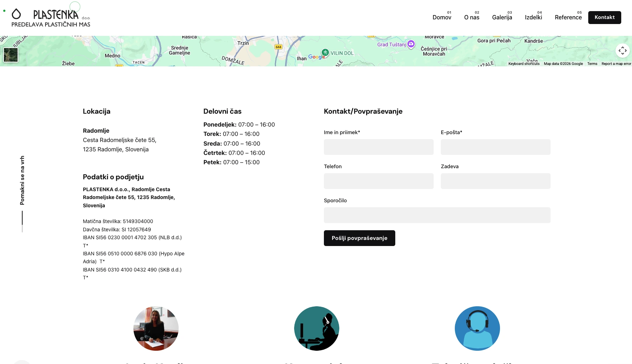Open the Izdelki navigation link
Viewport: 632px width, 364px height.
pyautogui.click(x=533, y=17)
